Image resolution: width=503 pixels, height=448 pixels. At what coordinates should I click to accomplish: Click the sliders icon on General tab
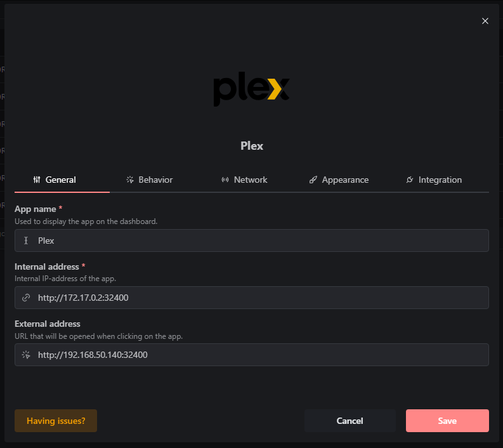coord(37,180)
